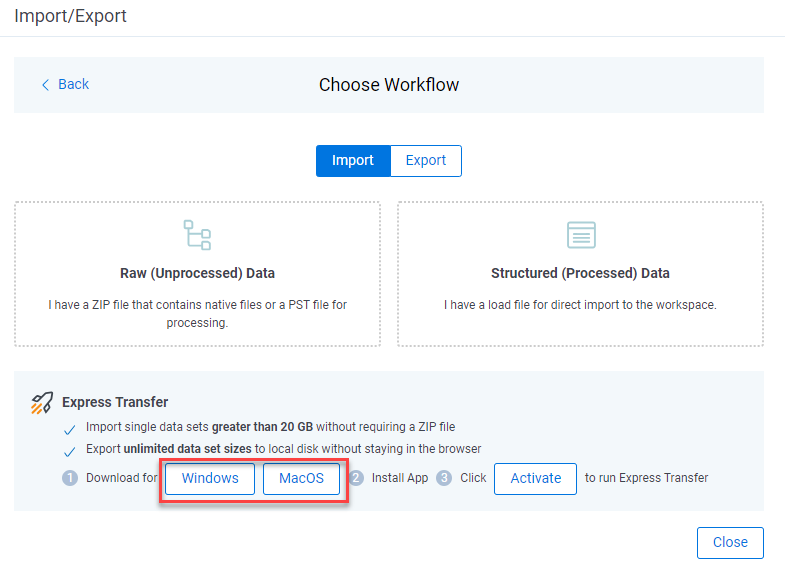Click the ZIP file description for raw data
This screenshot has height=578, width=785.
pos(197,314)
